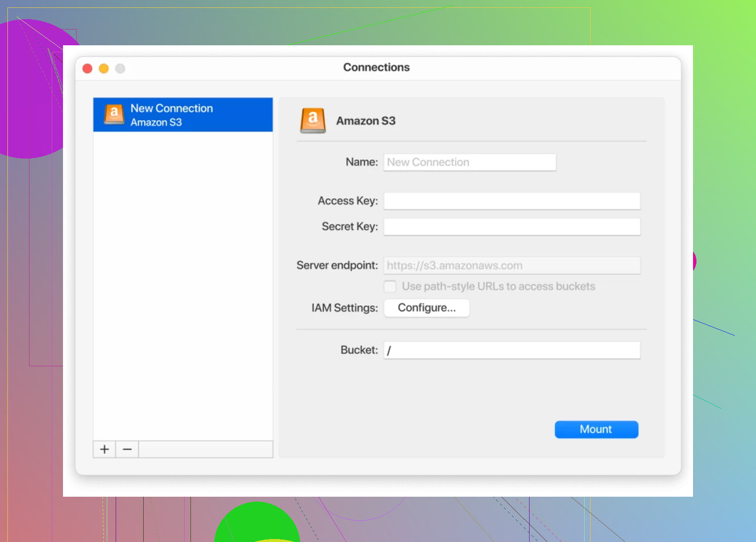Viewport: 756px width, 542px height.
Task: Click the 'Server endpoint:' label
Action: [337, 265]
